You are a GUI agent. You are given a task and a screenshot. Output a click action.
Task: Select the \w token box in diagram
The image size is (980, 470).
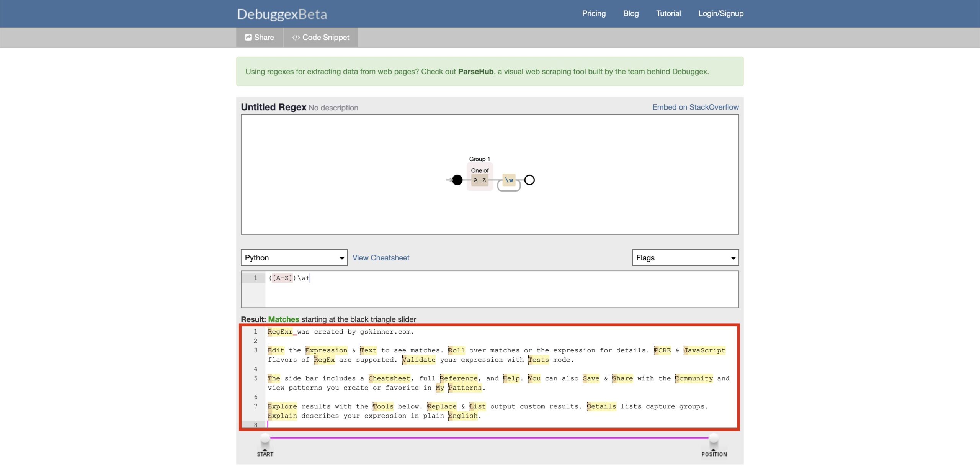tap(509, 180)
